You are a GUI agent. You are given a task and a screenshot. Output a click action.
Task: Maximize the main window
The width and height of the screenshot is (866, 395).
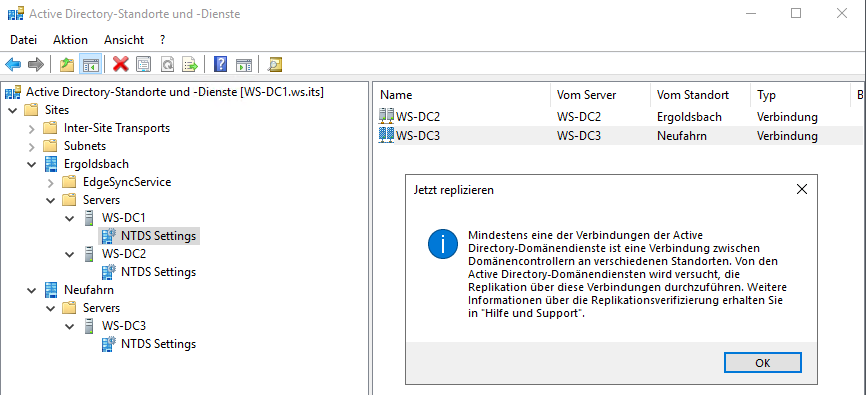(796, 14)
